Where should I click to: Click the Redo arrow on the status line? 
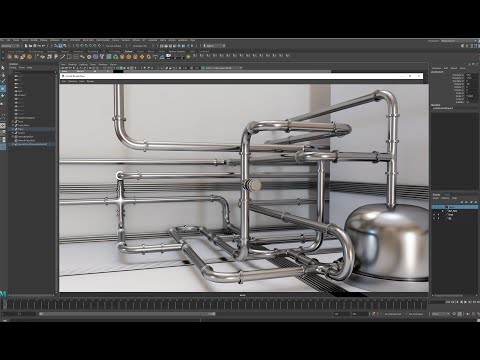tap(43, 46)
